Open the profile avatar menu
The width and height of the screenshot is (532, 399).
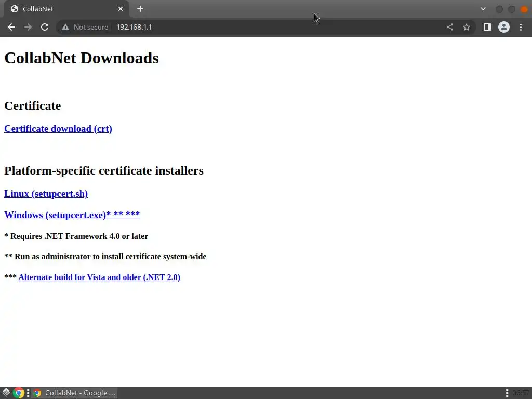tap(504, 27)
